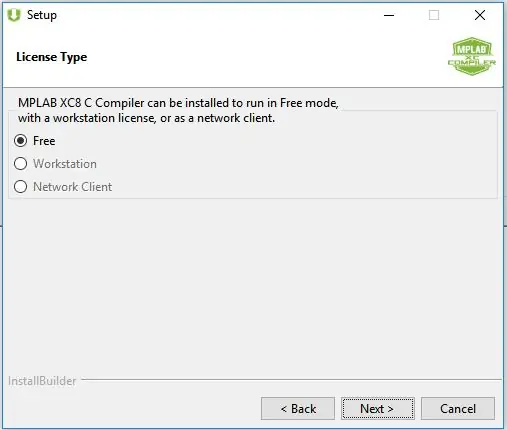Screen dimensions: 507x430
Task: Click the "Network Client" option label text
Action: click(x=72, y=187)
